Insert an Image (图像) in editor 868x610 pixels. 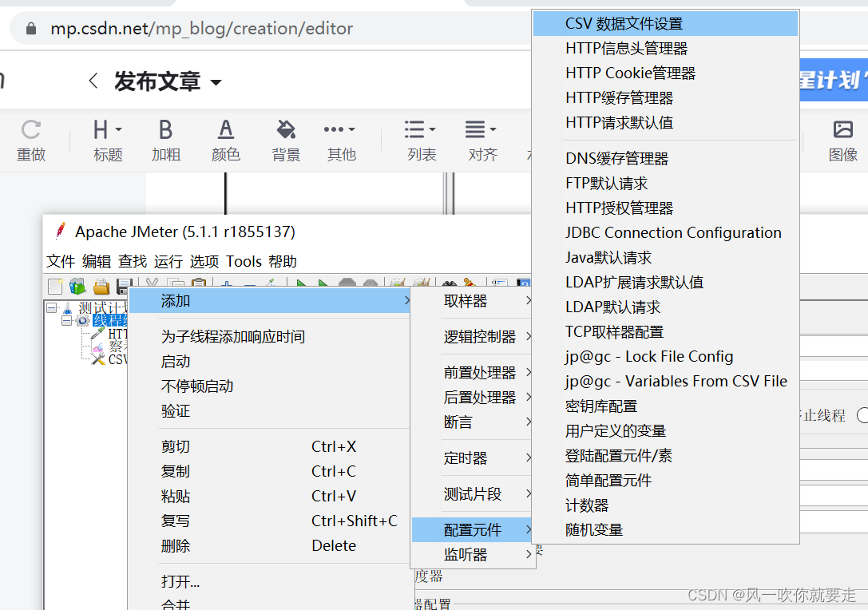[842, 141]
